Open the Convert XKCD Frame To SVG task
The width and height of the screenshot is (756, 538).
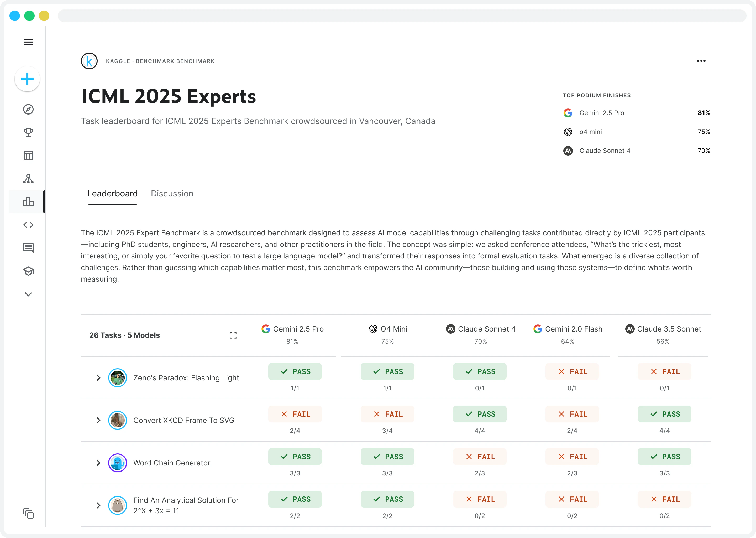184,420
